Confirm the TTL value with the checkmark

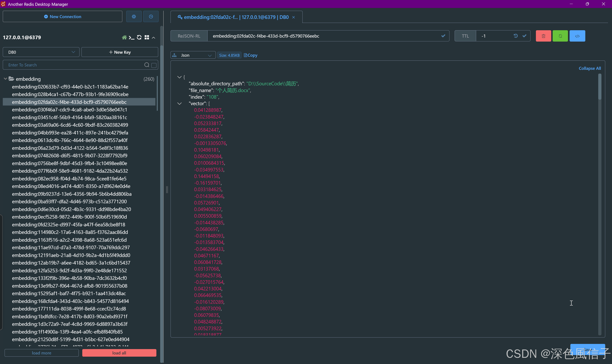(524, 36)
